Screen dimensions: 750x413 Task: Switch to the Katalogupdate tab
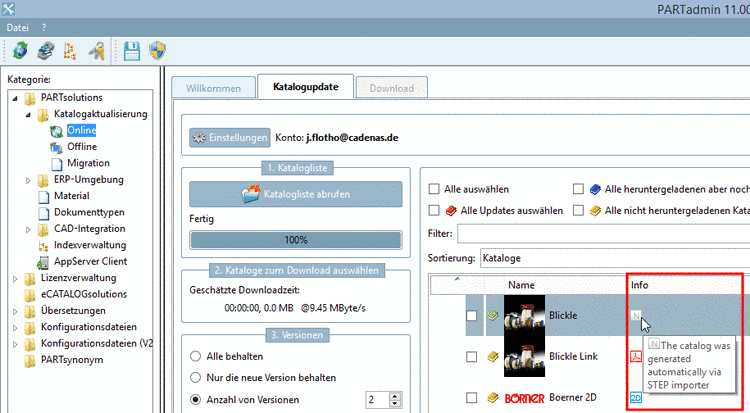[x=306, y=87]
